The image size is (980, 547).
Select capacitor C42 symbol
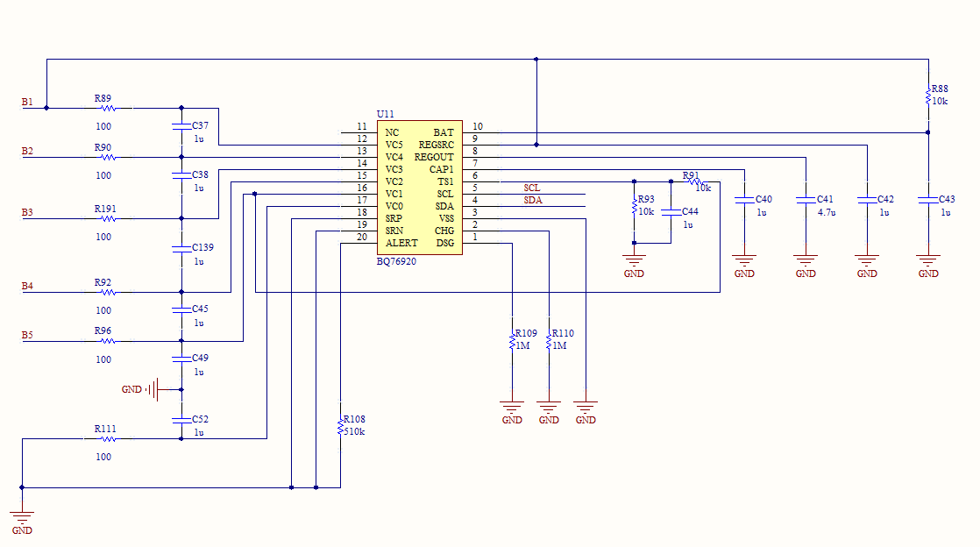[x=867, y=200]
